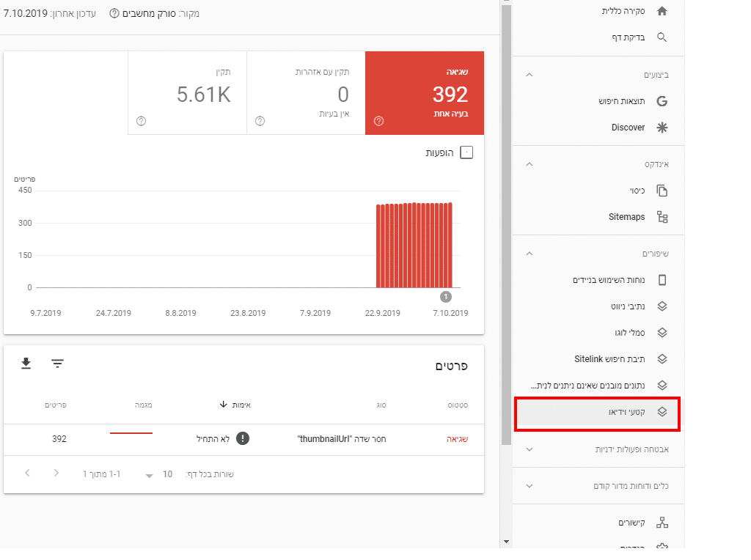The image size is (751, 560).
Task: Click the Discover asterisk icon
Action: 662,128
